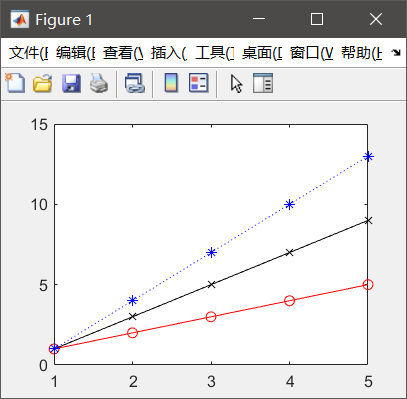Click the red circle marker at x=5

(368, 285)
